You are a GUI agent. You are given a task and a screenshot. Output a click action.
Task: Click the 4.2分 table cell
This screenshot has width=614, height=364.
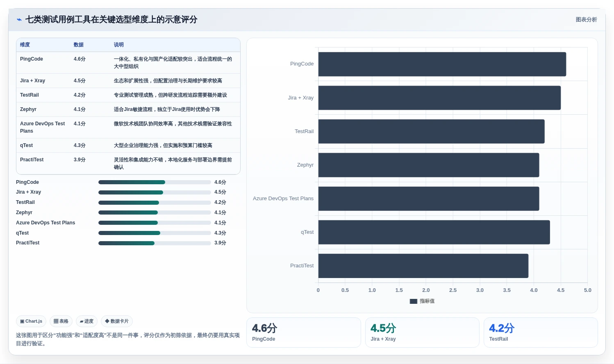point(80,95)
